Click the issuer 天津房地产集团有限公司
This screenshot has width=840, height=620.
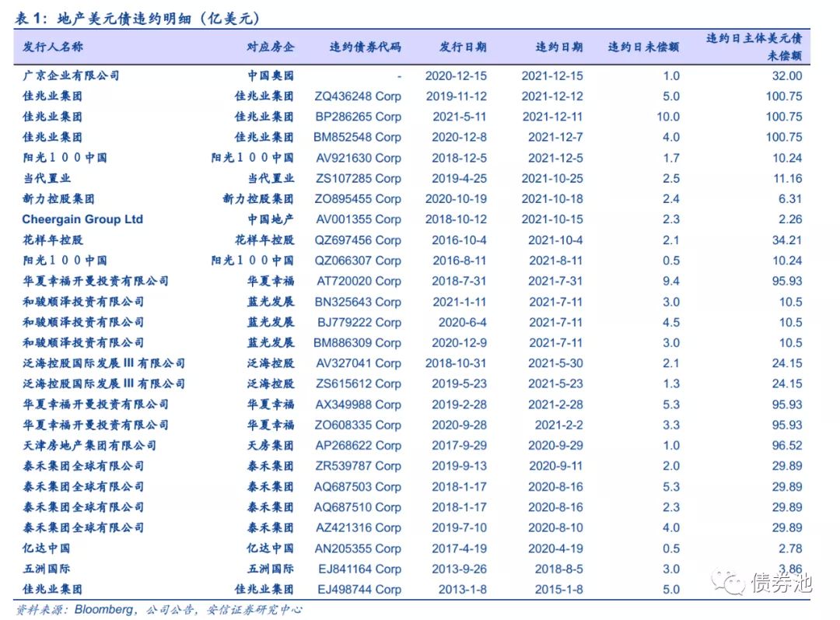(89, 445)
